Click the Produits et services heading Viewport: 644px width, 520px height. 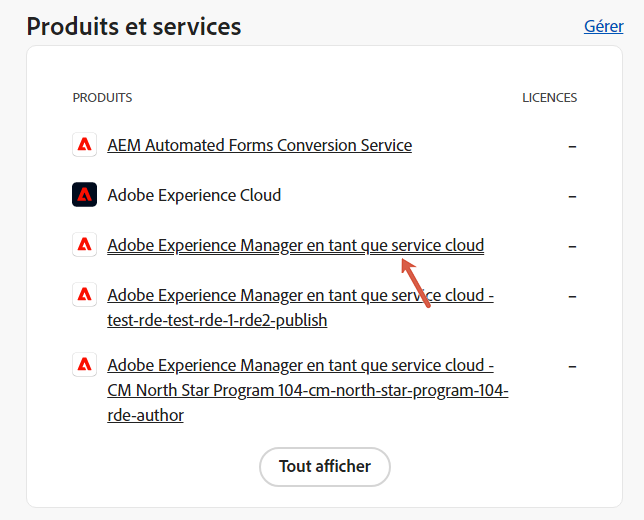pyautogui.click(x=134, y=26)
